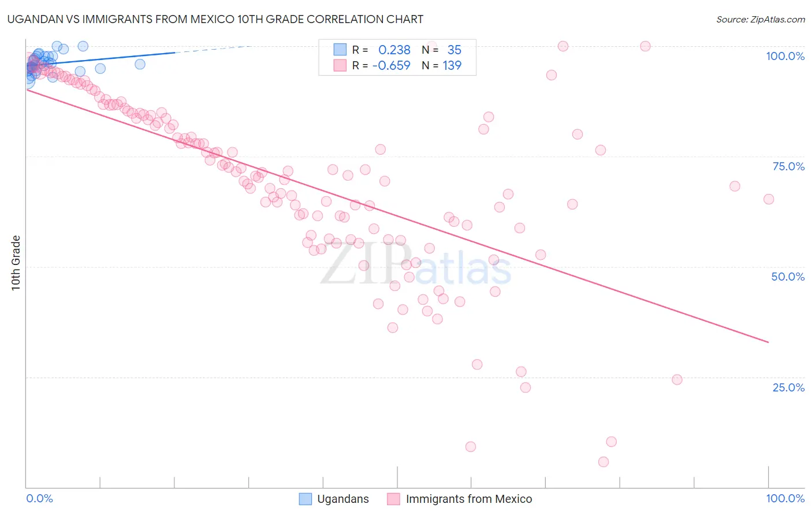Click the ZIPatlas watermark in chart center
The width and height of the screenshot is (812, 515).
(416, 266)
